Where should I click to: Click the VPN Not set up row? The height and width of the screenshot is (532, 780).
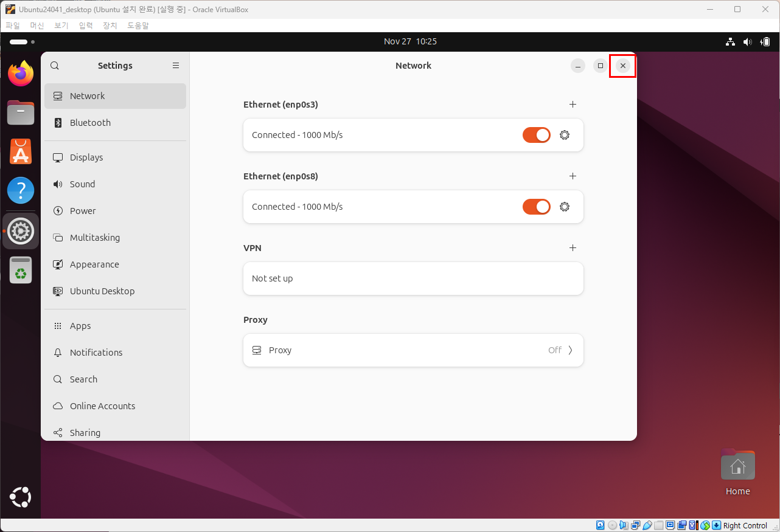pos(413,278)
